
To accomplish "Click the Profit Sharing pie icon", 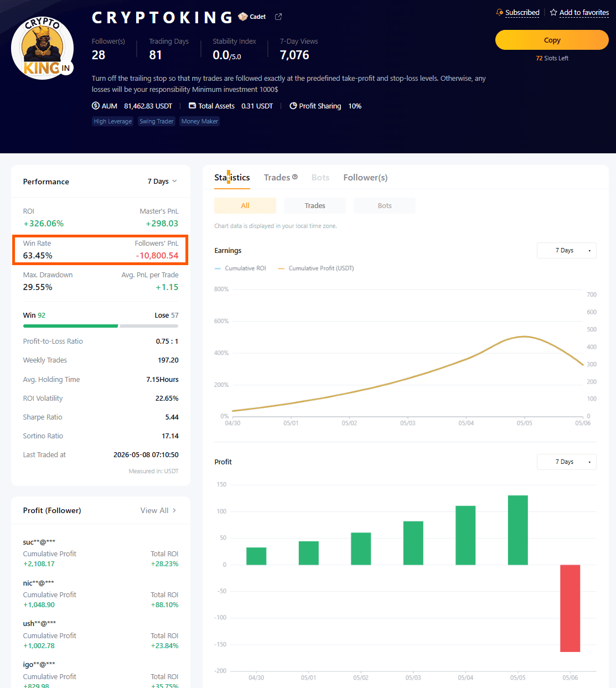I will [x=293, y=106].
